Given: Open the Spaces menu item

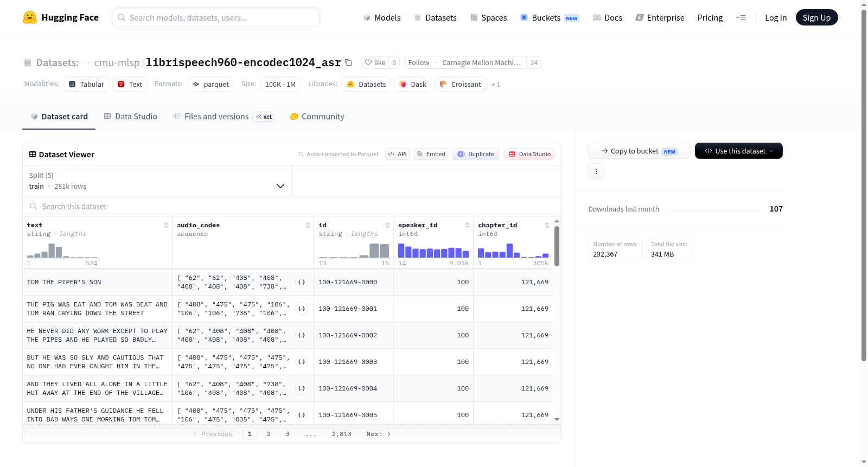Looking at the screenshot, I should [488, 17].
